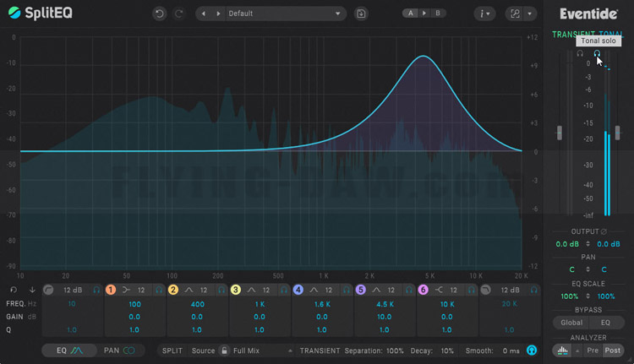Click the plugin window size icon
Viewport: 634px width, 364px height.
pos(515,14)
